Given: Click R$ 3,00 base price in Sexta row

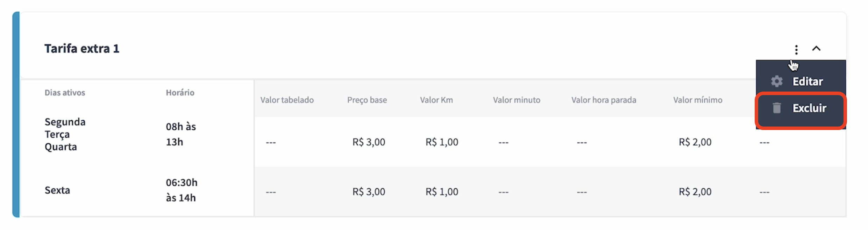Looking at the screenshot, I should click(369, 192).
